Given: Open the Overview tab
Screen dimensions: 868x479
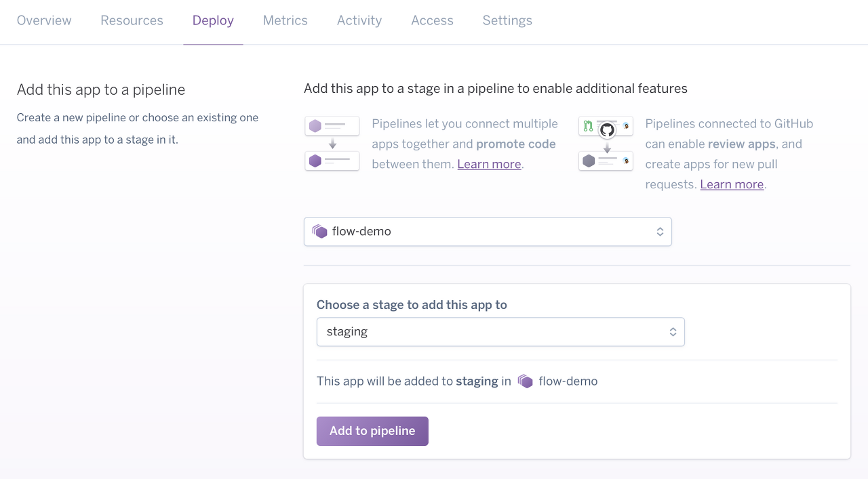Looking at the screenshot, I should 44,20.
